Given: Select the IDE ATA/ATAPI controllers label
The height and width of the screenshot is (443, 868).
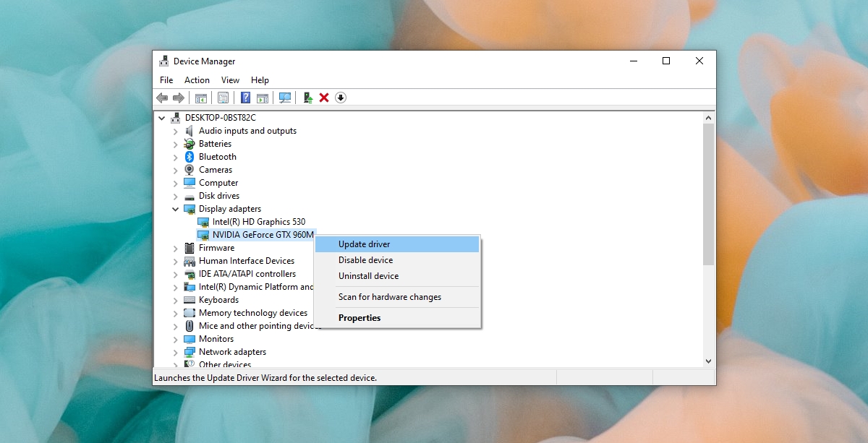Looking at the screenshot, I should coord(247,274).
